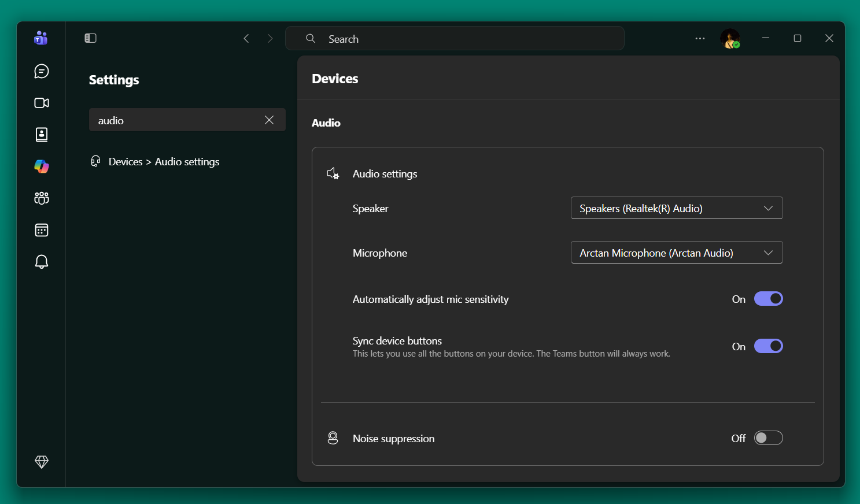
Task: Toggle the navigation pane icon
Action: click(x=90, y=38)
